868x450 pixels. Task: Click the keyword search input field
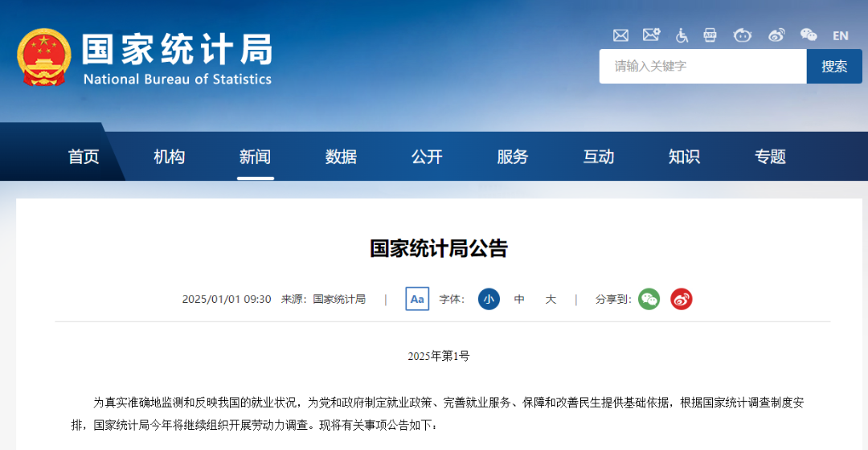(702, 67)
